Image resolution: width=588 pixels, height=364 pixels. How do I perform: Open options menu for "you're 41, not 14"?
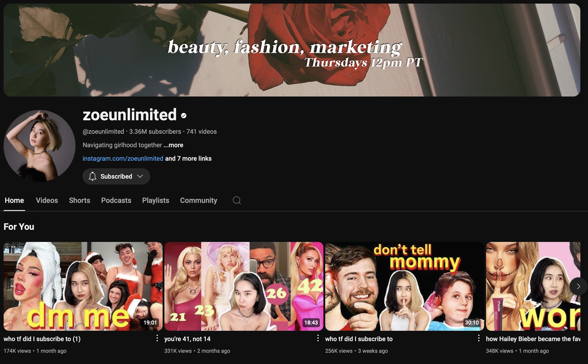[x=318, y=338]
